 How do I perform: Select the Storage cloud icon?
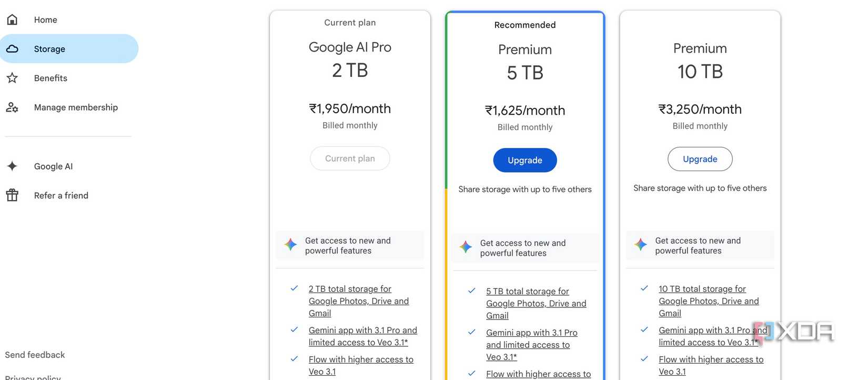click(13, 48)
